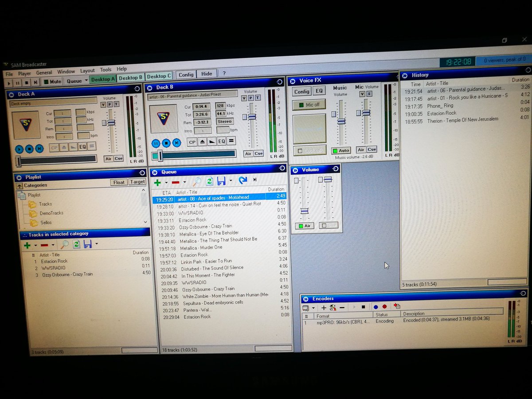This screenshot has height=399, width=532.
Task: Start playback on Deck A
Action: point(19,149)
